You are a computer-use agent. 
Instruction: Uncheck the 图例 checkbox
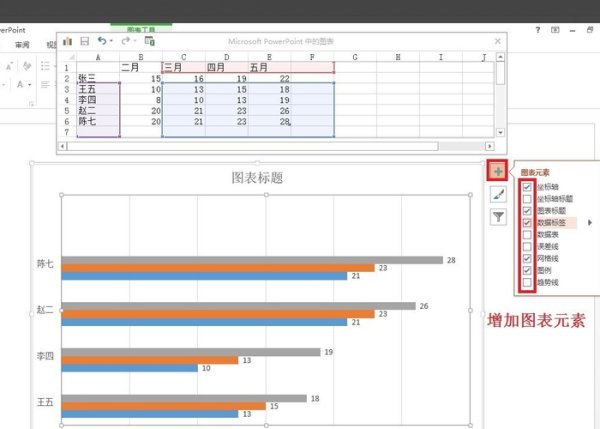click(527, 271)
